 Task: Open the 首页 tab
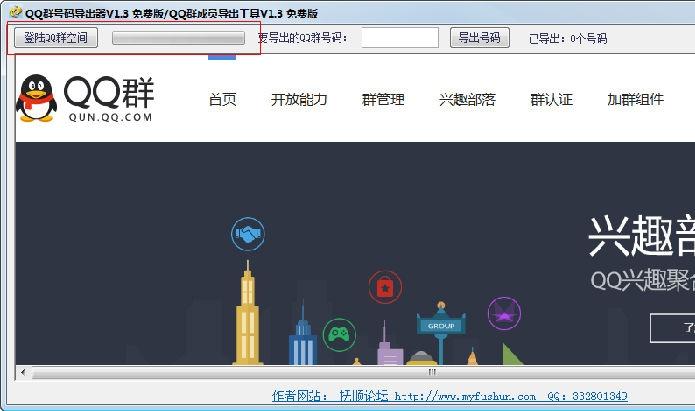point(223,99)
